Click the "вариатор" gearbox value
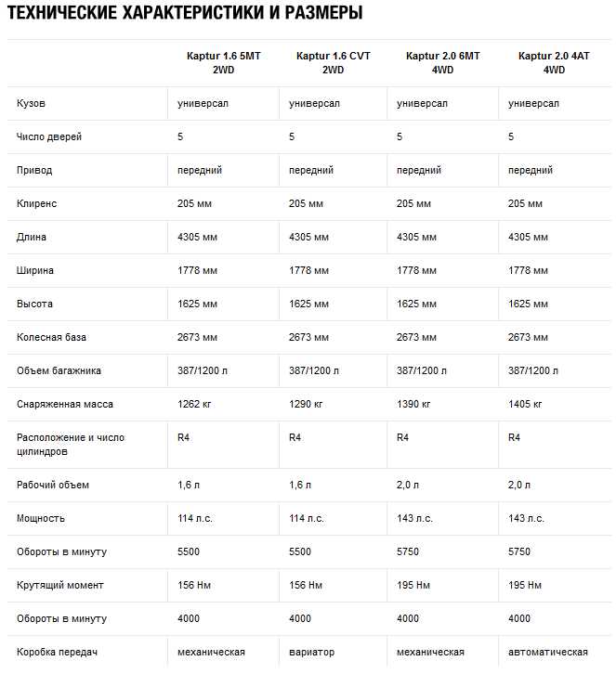 click(311, 652)
